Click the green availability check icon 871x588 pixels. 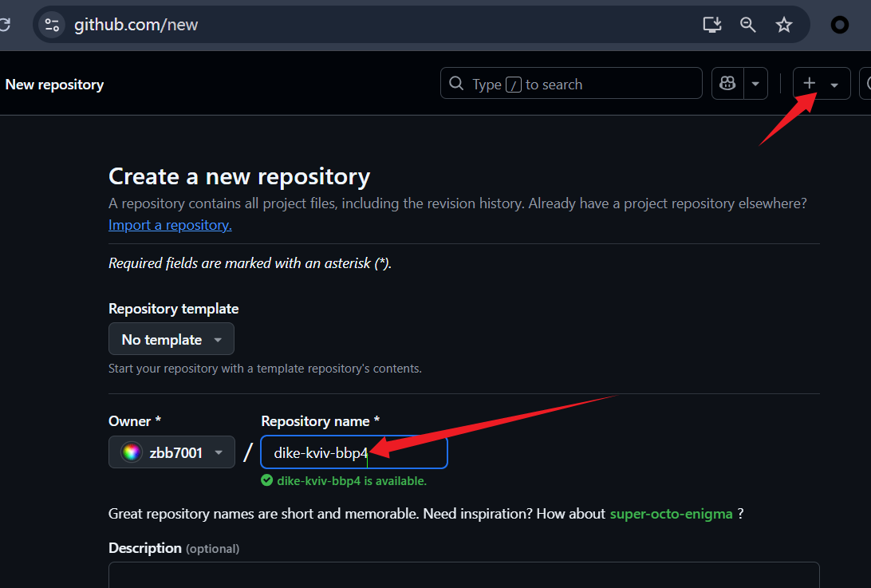coord(267,480)
